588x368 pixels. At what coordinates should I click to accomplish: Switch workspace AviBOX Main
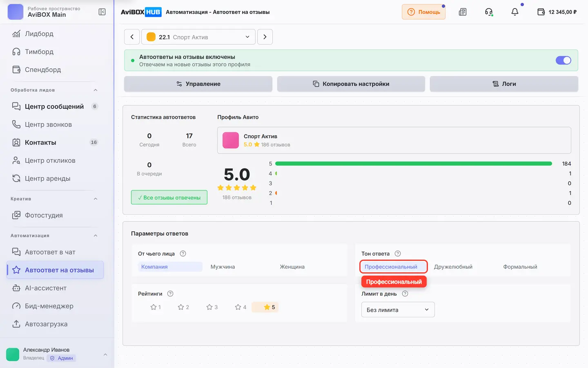click(53, 12)
